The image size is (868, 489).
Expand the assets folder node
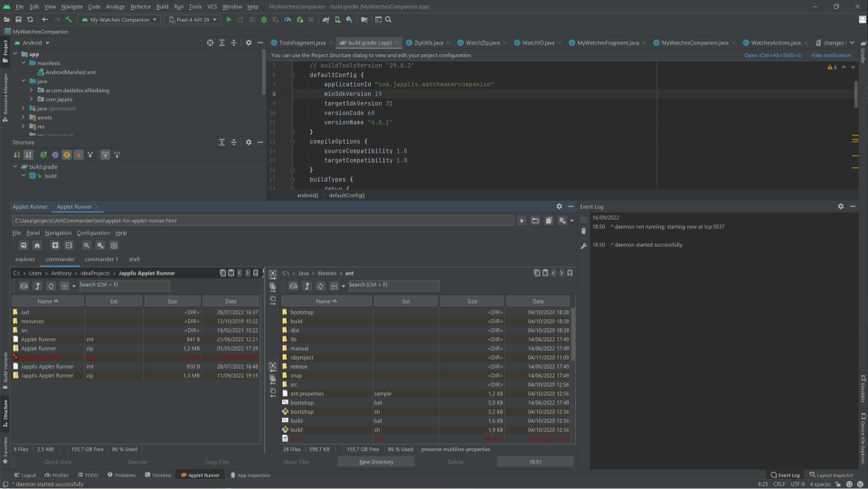coord(24,118)
